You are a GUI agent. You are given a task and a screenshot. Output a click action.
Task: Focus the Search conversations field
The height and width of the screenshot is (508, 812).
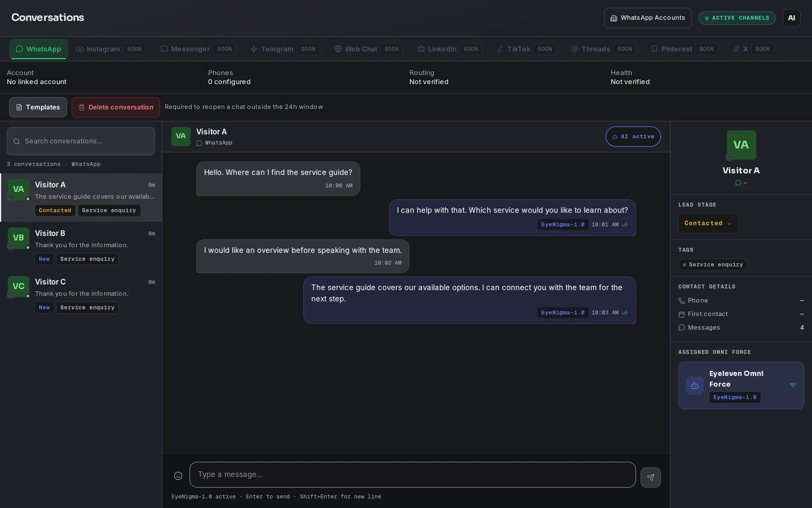click(81, 141)
